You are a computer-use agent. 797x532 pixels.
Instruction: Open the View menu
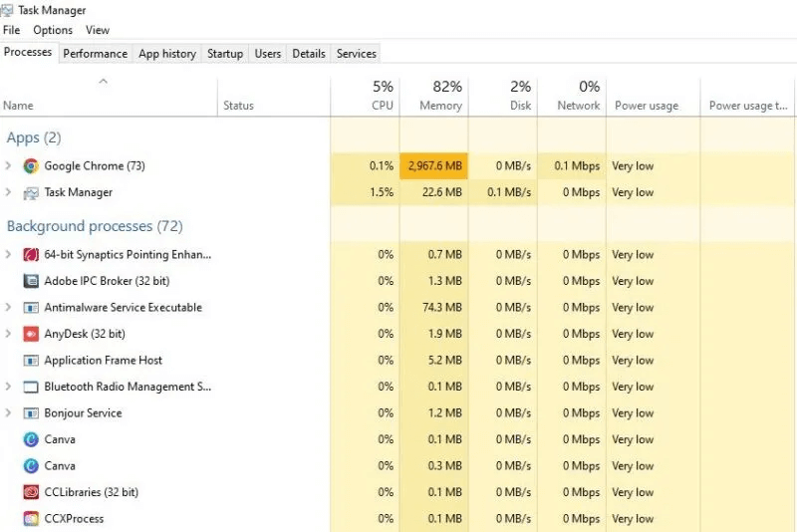(97, 30)
